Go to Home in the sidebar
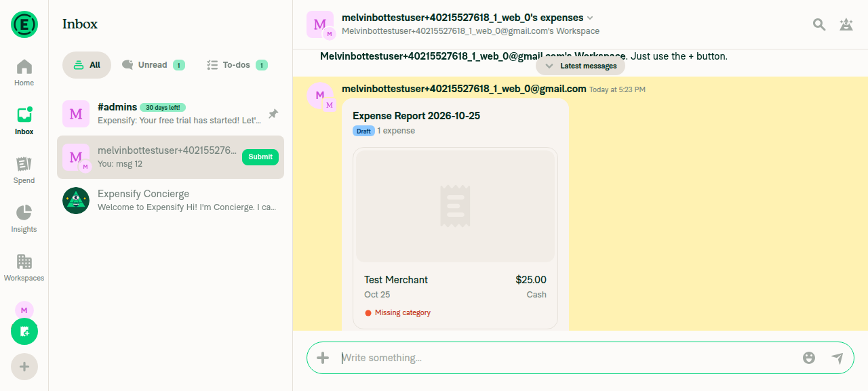 click(24, 73)
